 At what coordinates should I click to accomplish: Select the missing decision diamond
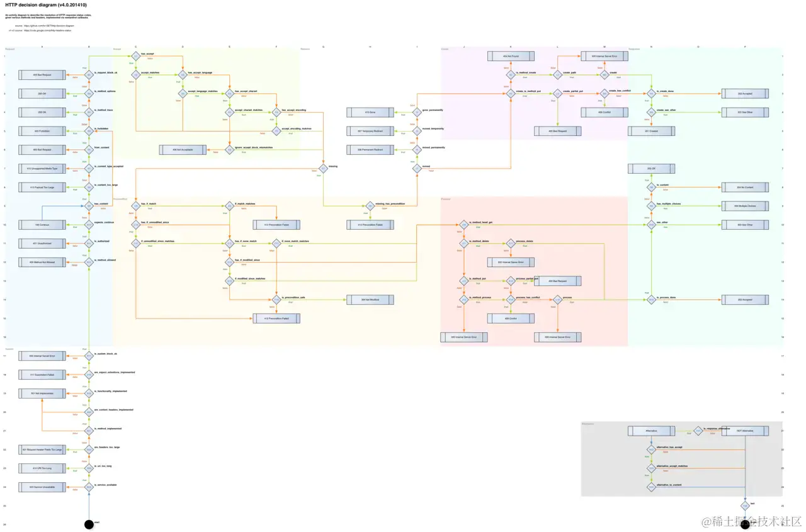(x=322, y=168)
